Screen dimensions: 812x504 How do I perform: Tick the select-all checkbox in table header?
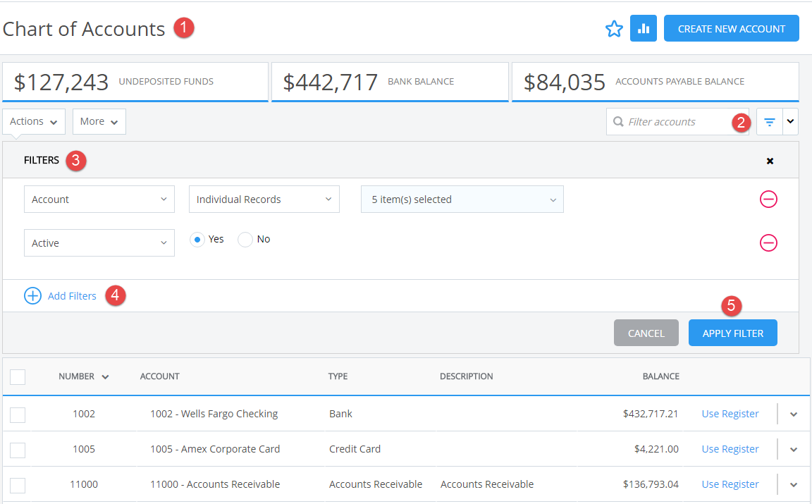point(18,376)
